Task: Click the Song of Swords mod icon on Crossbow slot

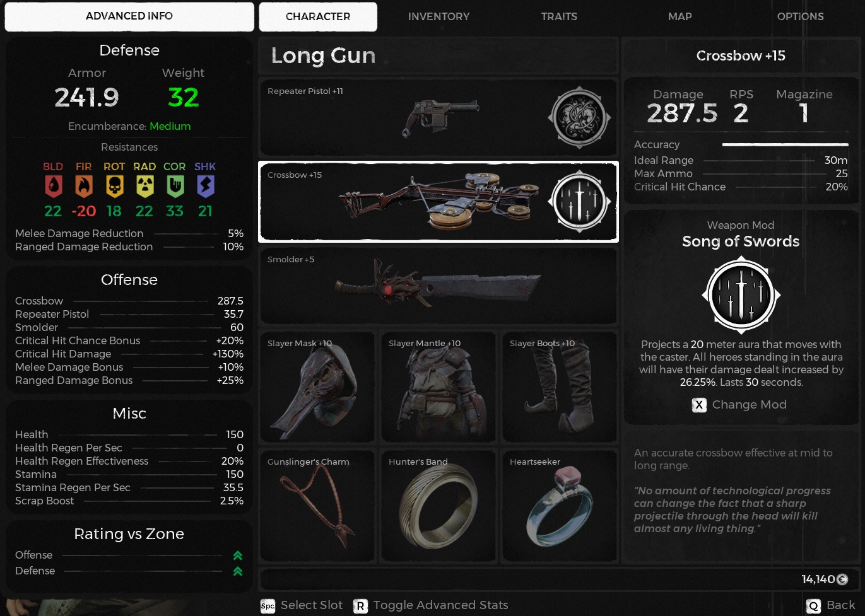Action: pyautogui.click(x=579, y=202)
